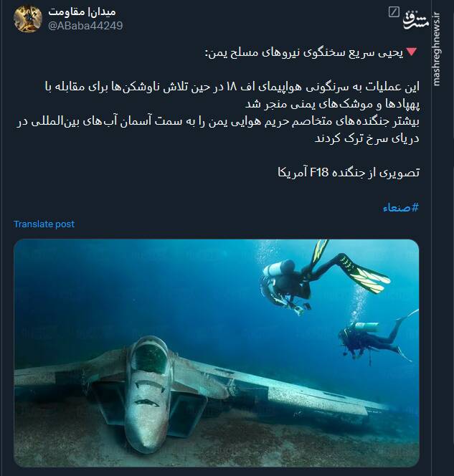Click the line starting این عملیات به سرنگونی

pyautogui.click(x=232, y=87)
